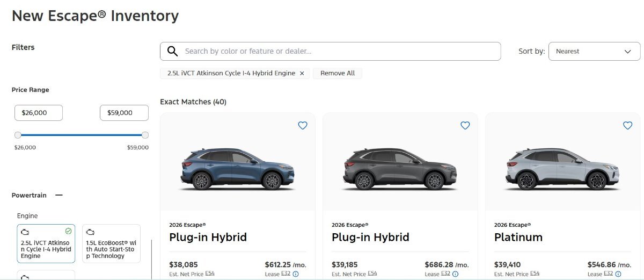This screenshot has height=280, width=644.
Task: Remove the Hybrid Engine filter chip with X
Action: (302, 73)
